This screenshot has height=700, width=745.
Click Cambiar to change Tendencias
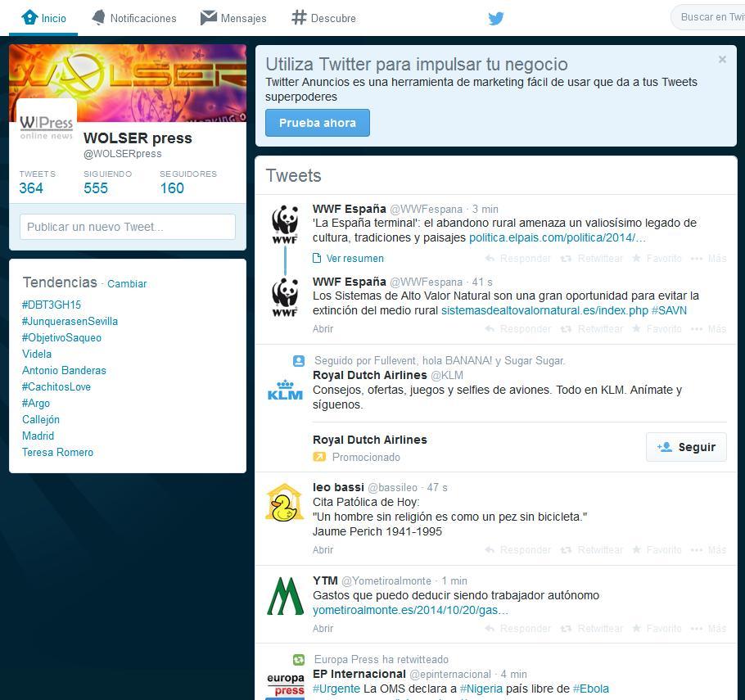pyautogui.click(x=127, y=284)
